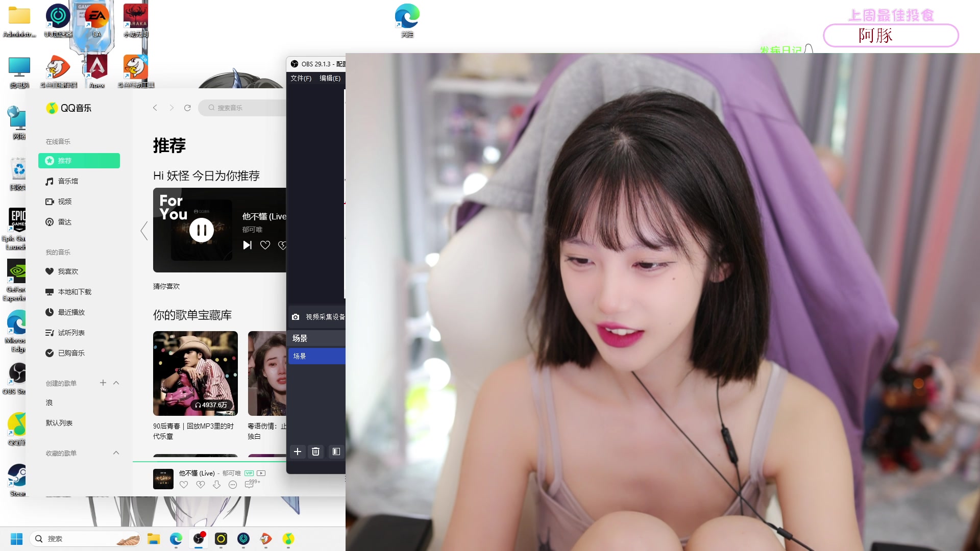Delete the selected OBS scene
This screenshot has width=980, height=551.
[x=315, y=452]
